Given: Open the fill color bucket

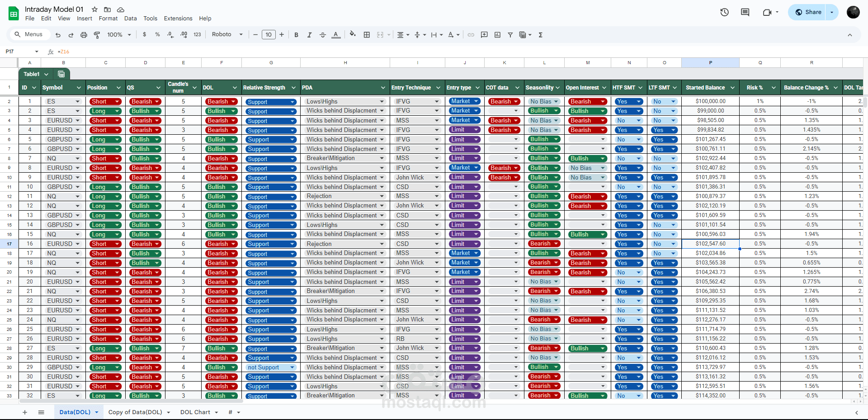Looking at the screenshot, I should 353,34.
